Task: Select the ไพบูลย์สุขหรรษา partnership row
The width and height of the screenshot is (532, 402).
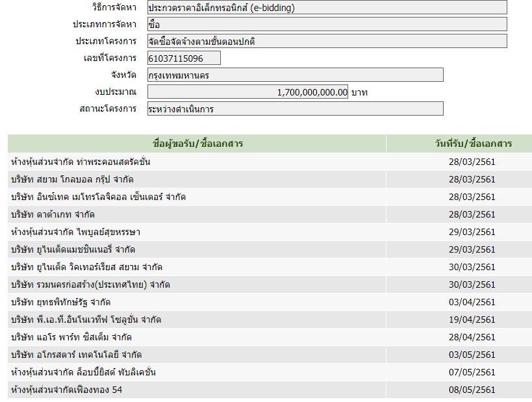Action: 75,232
